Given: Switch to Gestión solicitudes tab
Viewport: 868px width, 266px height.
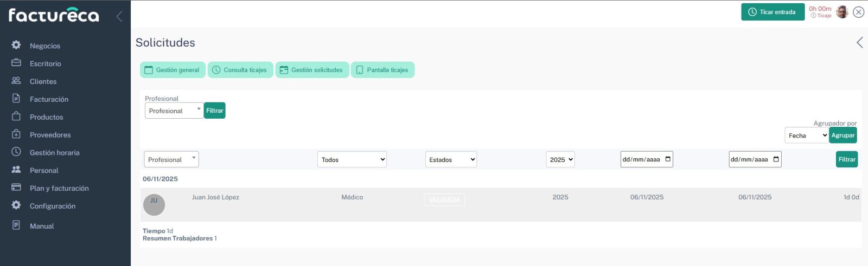Looking at the screenshot, I should pyautogui.click(x=312, y=70).
